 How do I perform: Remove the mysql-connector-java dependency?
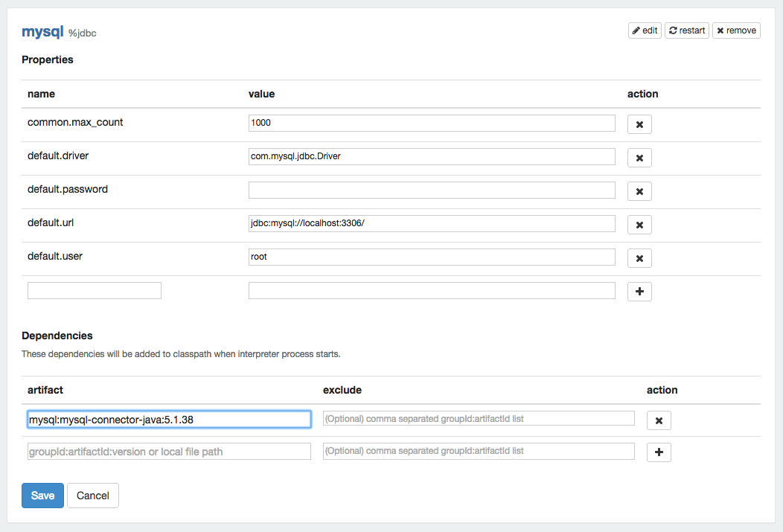[x=659, y=420]
